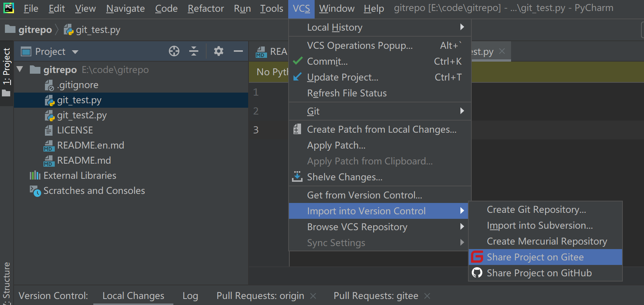Switch to Pull Requests: gitee tab
Viewport: 644px width, 305px height.
click(x=376, y=296)
